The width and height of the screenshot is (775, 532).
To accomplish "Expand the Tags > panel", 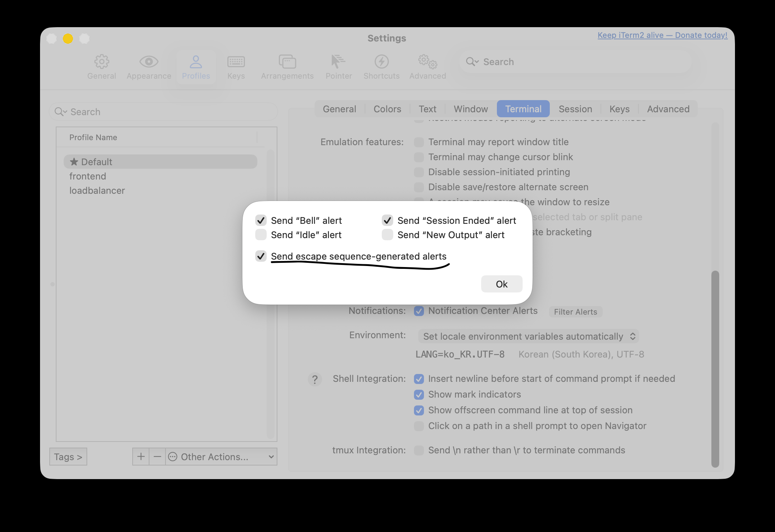I will 68,457.
